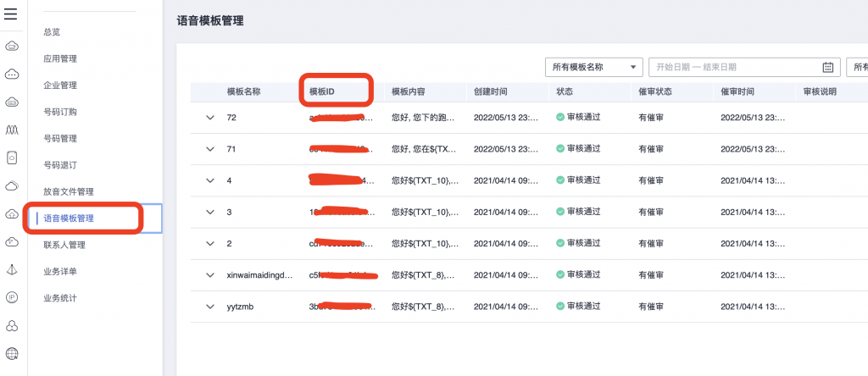Screen dimensions: 868x376
Task: Click the 催审状态 column header
Action: click(x=655, y=91)
